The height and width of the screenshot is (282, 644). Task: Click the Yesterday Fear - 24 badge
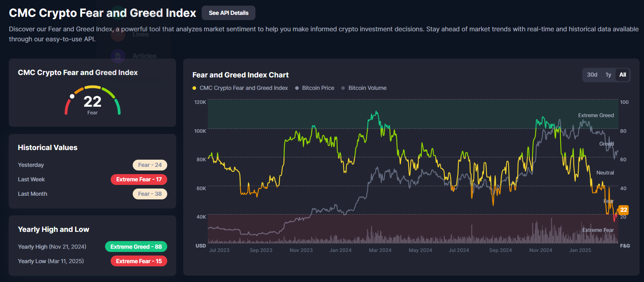click(150, 165)
